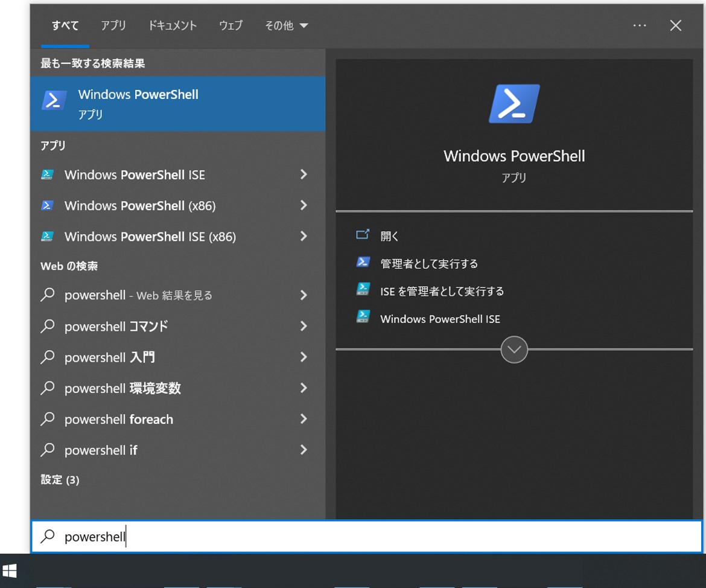This screenshot has height=588, width=706.
Task: Select the ウェブ search tab
Action: [231, 25]
